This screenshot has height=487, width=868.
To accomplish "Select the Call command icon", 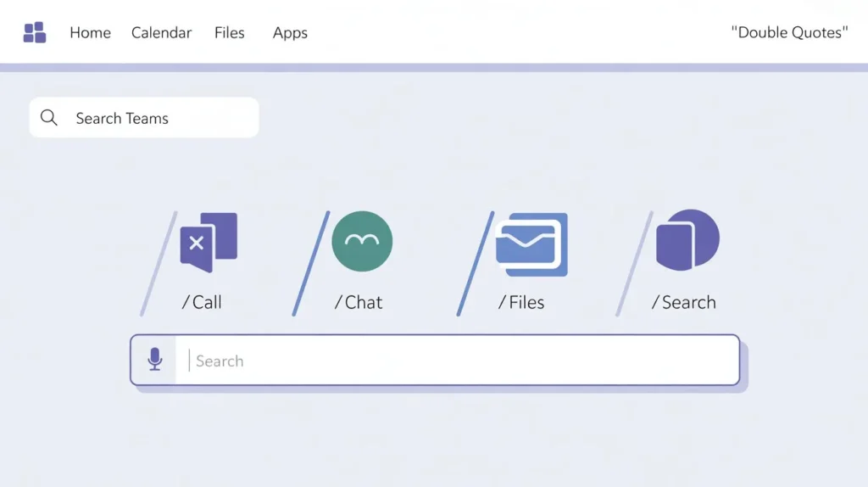I will tap(209, 242).
